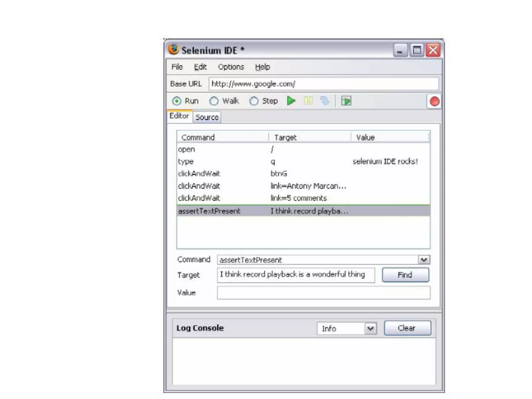
Task: Maximize the Selenium IDE window
Action: pos(417,50)
